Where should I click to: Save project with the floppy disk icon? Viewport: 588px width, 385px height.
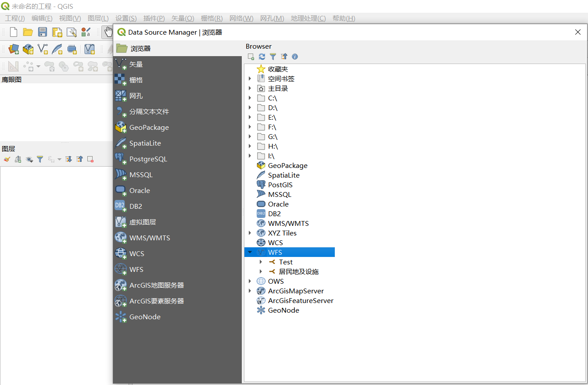click(43, 32)
